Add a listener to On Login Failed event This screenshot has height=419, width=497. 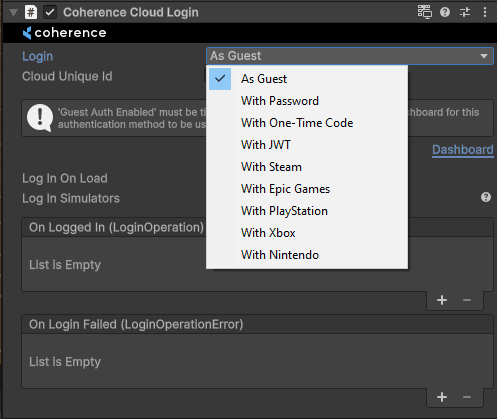(442, 397)
